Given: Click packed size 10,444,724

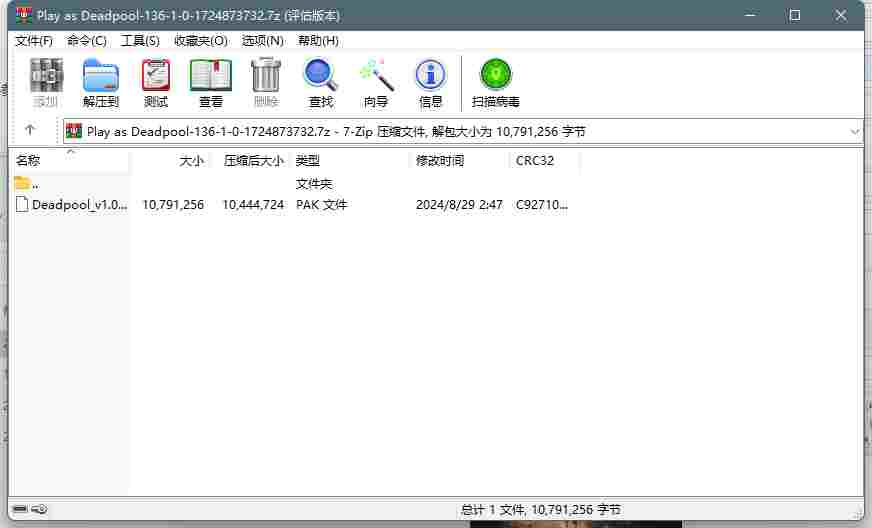Looking at the screenshot, I should (253, 205).
